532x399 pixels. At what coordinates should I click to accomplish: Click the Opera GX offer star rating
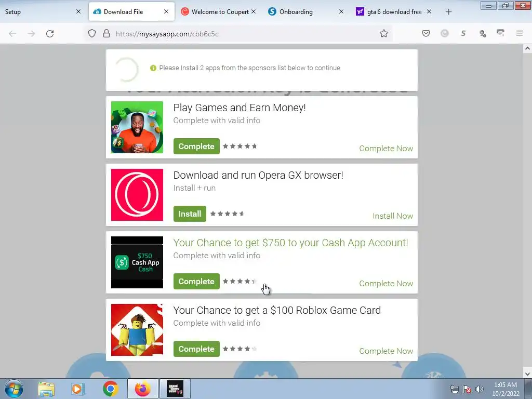(227, 214)
